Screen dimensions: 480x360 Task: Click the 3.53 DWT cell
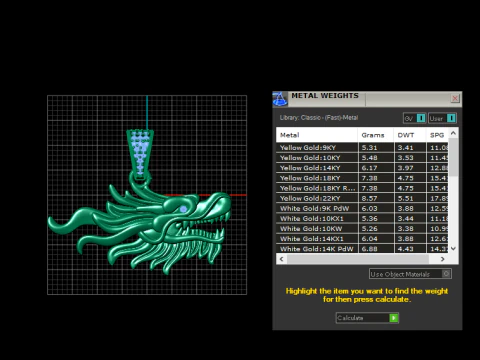tap(410, 158)
